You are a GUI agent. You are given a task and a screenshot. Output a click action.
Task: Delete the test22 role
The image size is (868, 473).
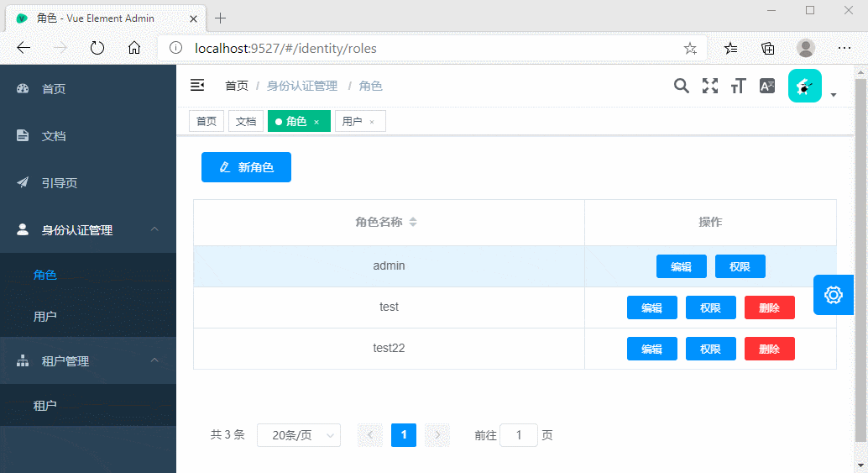(x=770, y=349)
